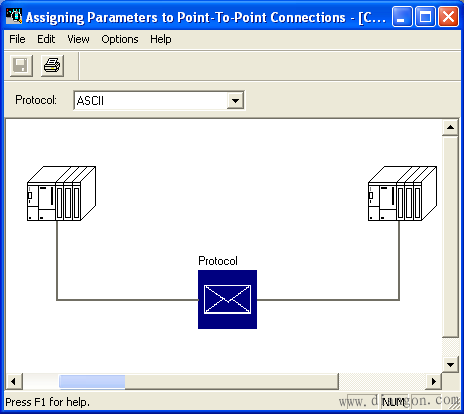Click the Print toolbar icon
Image resolution: width=464 pixels, height=414 pixels.
click(x=52, y=66)
